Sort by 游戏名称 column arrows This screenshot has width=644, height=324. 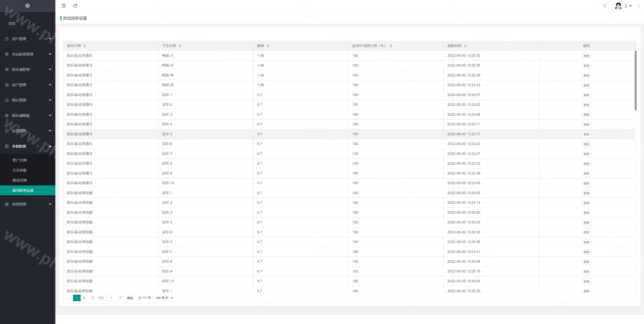(85, 46)
